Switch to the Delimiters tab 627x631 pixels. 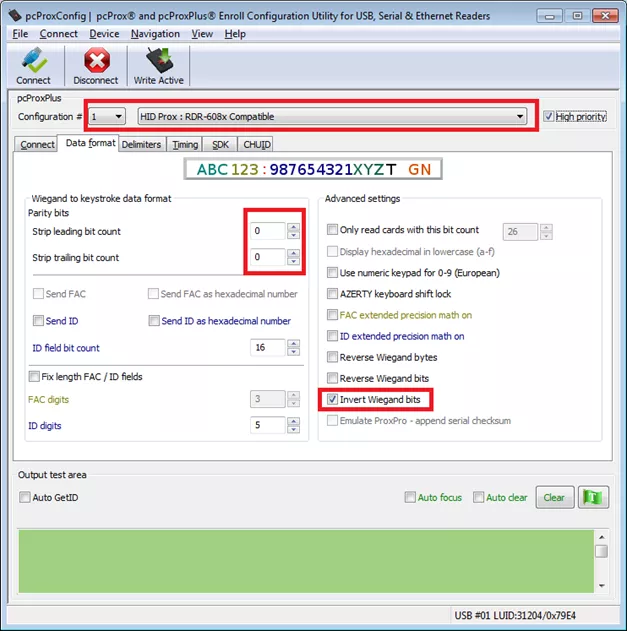tap(141, 145)
